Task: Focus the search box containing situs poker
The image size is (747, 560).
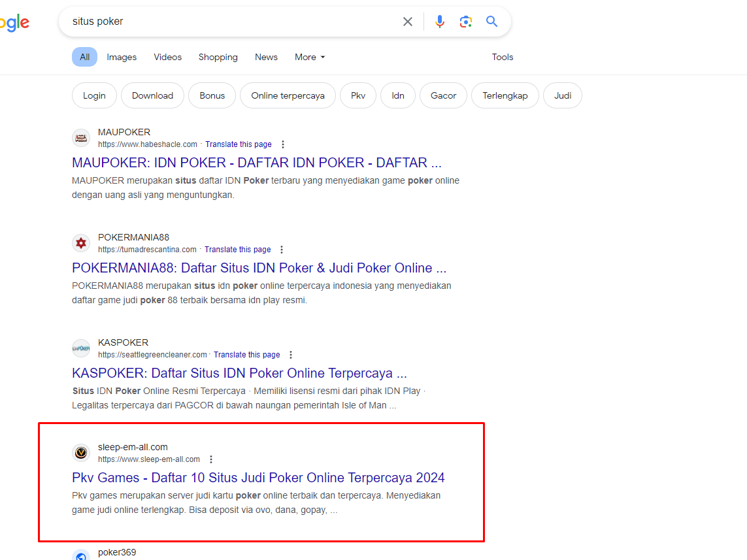Action: tap(229, 22)
